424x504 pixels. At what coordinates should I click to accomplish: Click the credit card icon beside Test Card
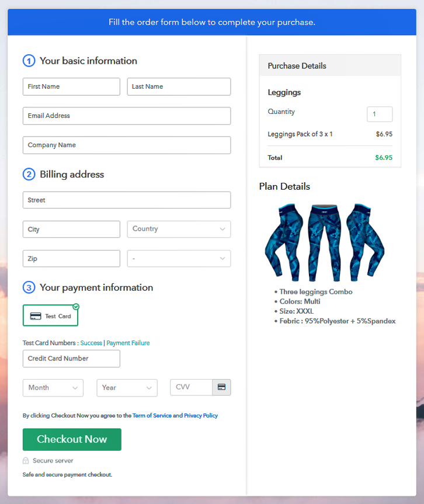tap(36, 316)
